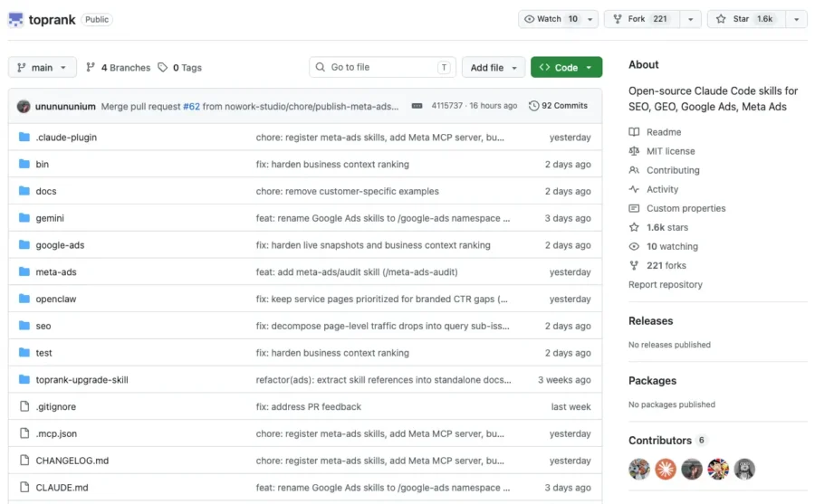Click the folder icon beside toprank-upgrade-skill
The image size is (815, 504).
24,380
